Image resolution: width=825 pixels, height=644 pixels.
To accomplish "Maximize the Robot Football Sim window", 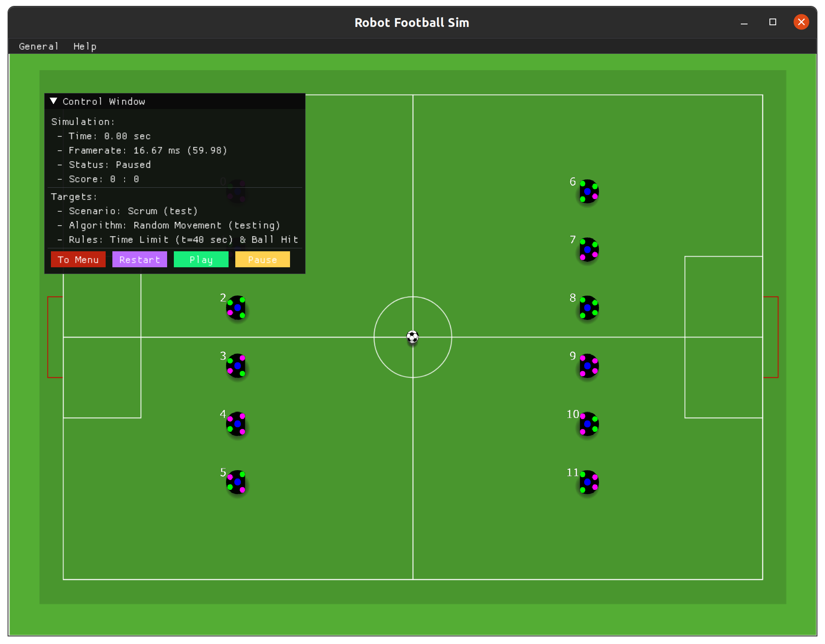I will tap(772, 22).
